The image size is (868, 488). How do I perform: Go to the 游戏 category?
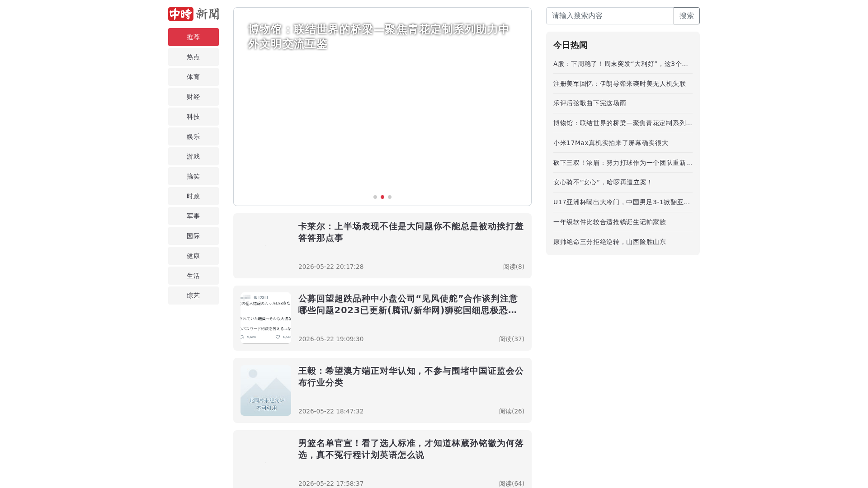click(193, 156)
